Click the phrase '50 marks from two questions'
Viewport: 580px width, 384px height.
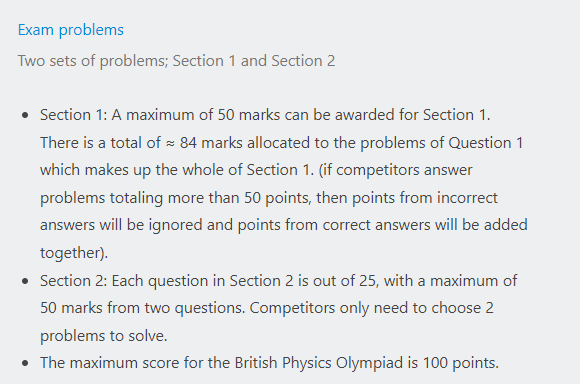142,308
